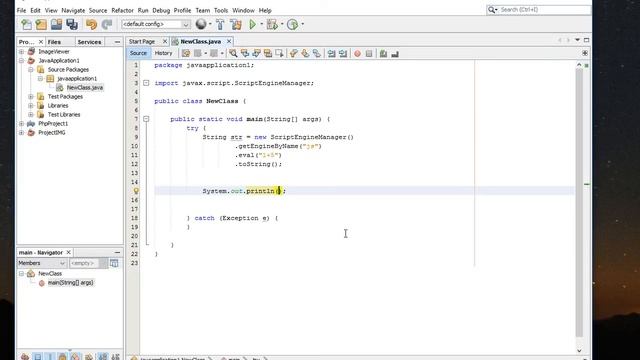Click the Build Project hammer icon

(220, 24)
